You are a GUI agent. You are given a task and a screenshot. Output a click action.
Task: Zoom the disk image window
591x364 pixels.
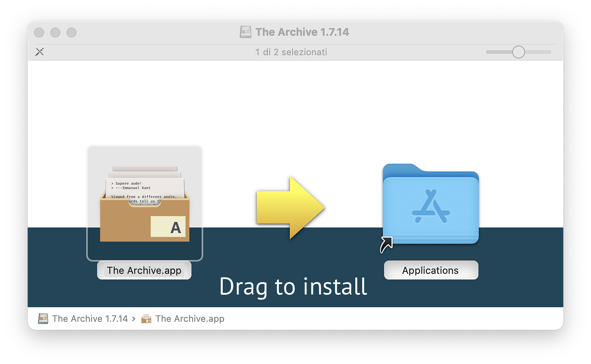(x=72, y=32)
